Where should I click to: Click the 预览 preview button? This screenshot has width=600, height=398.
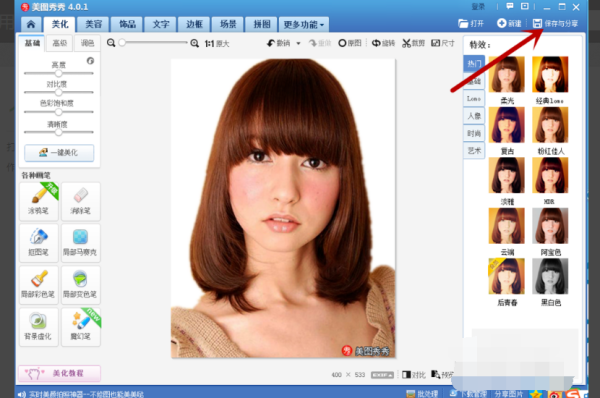click(442, 375)
